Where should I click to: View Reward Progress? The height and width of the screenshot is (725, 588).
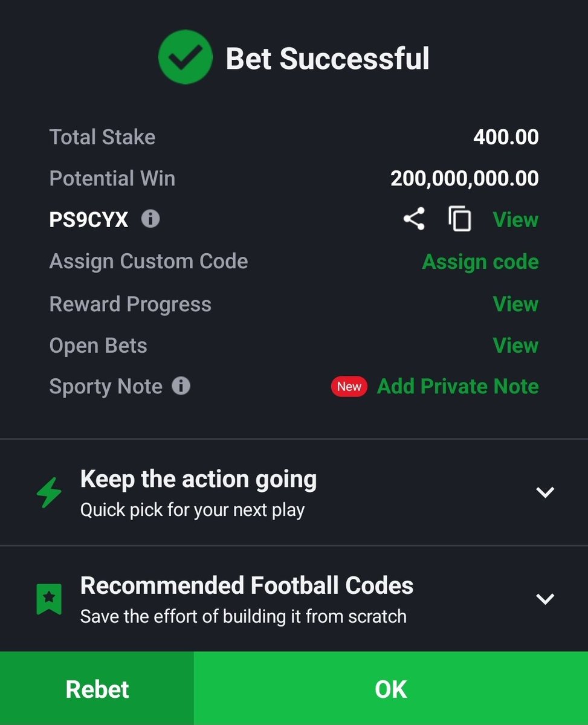[515, 304]
